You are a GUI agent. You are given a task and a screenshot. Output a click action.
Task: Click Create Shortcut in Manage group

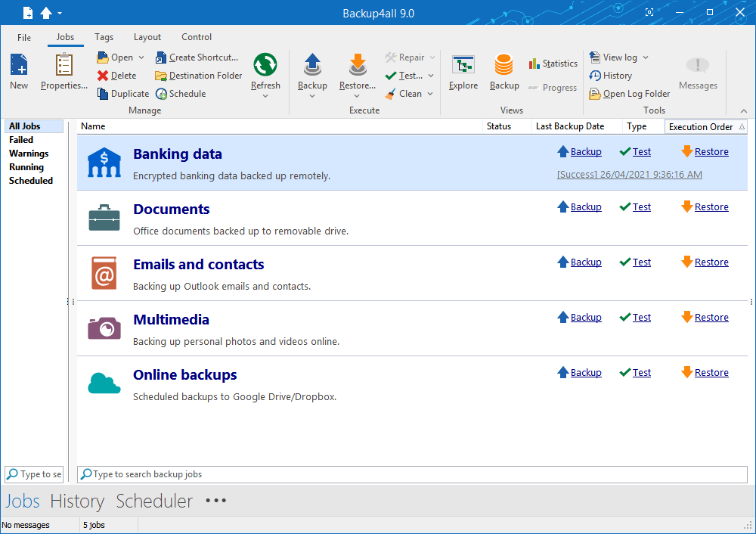pyautogui.click(x=197, y=57)
